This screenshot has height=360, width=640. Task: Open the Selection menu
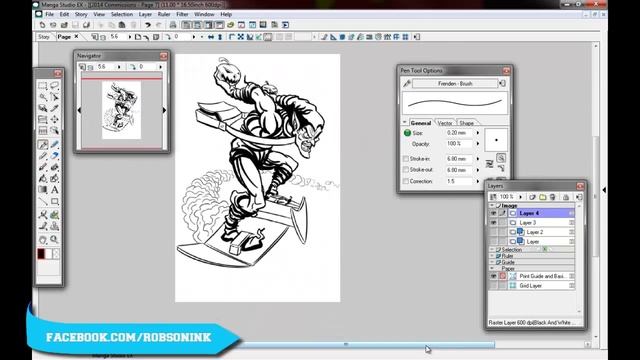[x=122, y=14]
